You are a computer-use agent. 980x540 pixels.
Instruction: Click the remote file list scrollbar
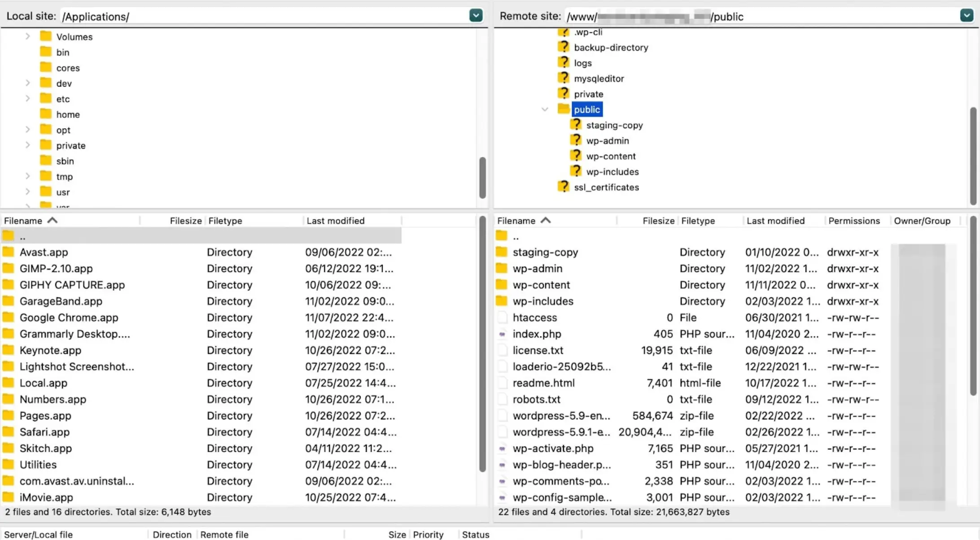point(973,306)
